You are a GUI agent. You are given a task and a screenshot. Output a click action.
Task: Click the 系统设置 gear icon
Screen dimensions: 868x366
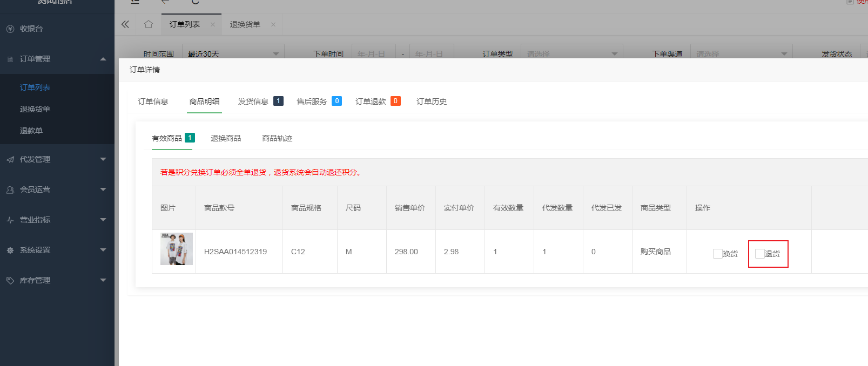10,250
